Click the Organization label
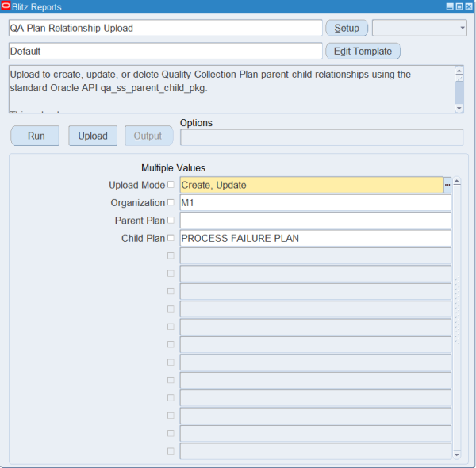 (138, 203)
